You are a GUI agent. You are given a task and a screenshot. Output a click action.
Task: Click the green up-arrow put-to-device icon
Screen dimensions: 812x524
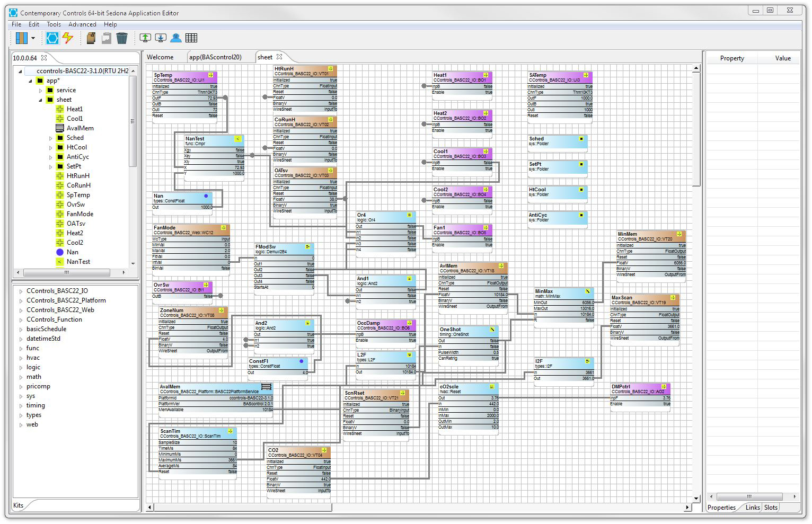(145, 38)
